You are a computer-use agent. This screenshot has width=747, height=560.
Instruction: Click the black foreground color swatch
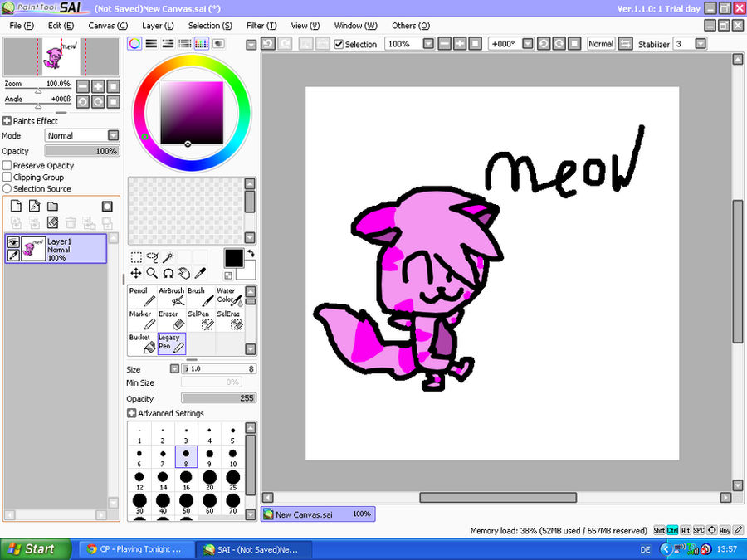(234, 258)
